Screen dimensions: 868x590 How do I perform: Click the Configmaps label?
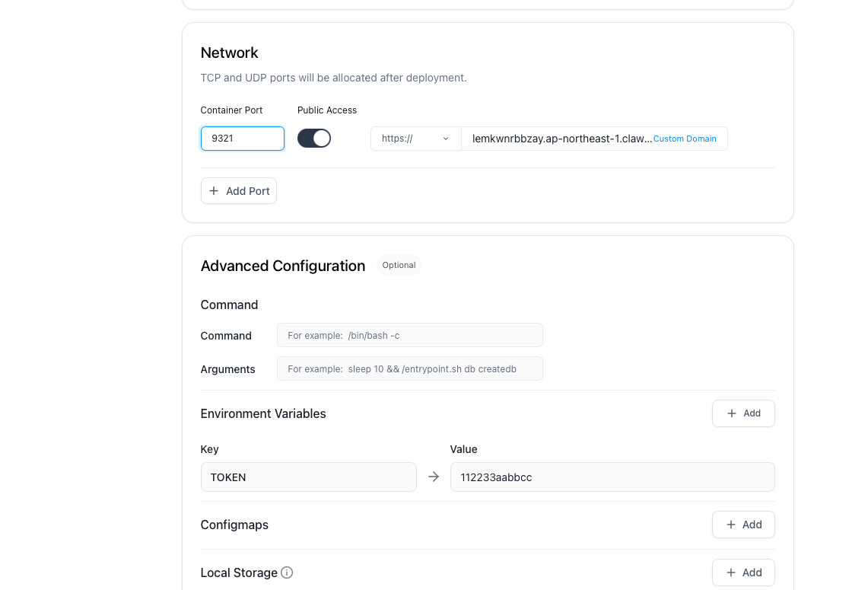coord(234,525)
